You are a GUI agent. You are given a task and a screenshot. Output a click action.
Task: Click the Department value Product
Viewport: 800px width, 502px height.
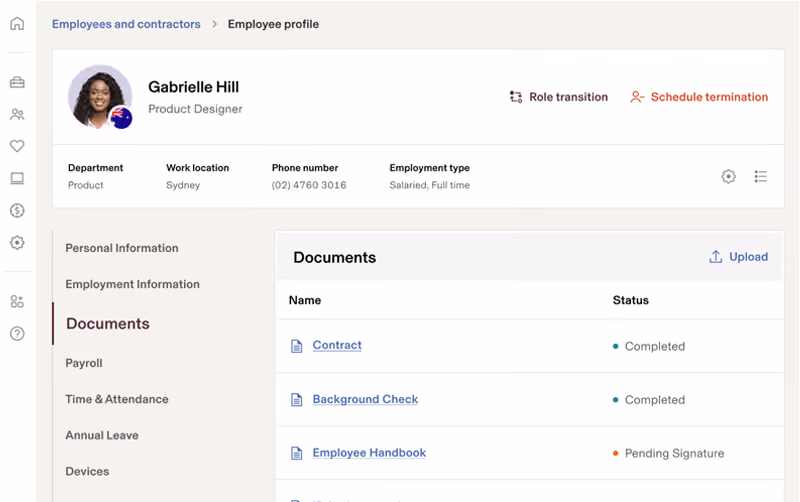point(86,185)
